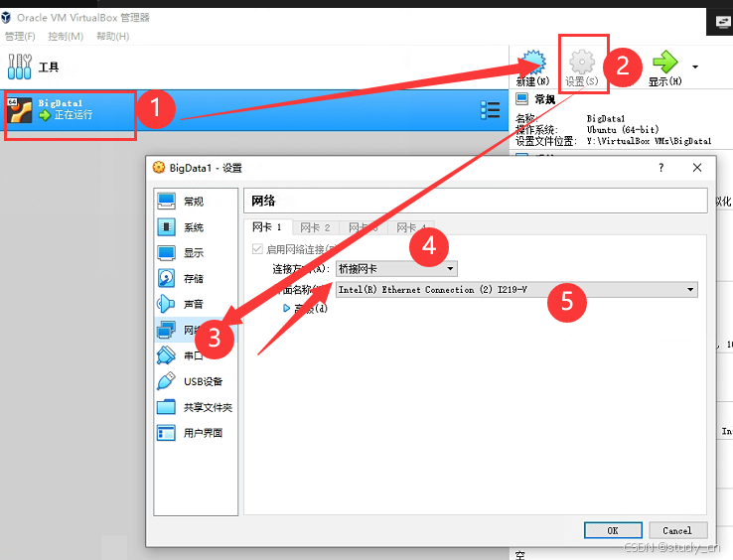
Task: Click the New (新建) VM starburst icon
Action: pos(533,63)
